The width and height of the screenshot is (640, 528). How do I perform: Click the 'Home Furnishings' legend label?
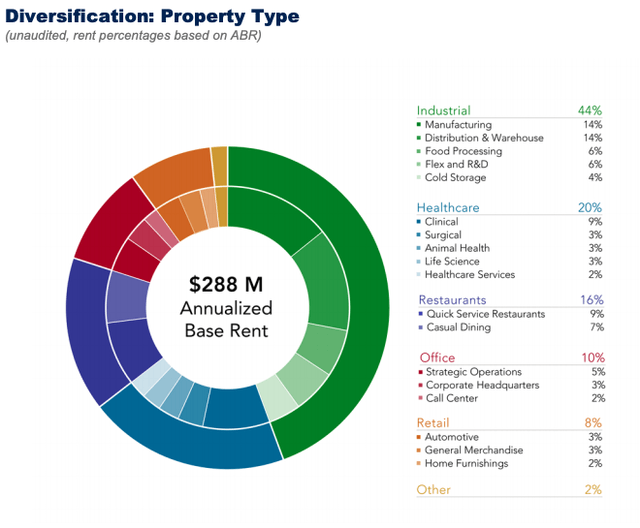point(467,464)
